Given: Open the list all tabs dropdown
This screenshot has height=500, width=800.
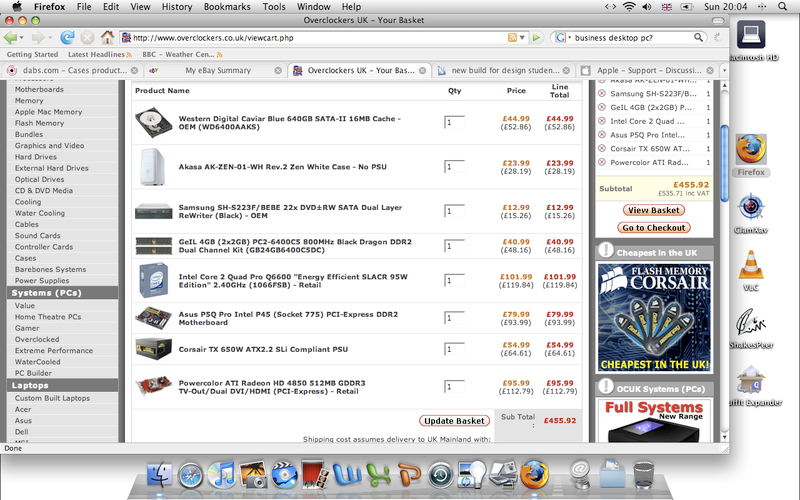Looking at the screenshot, I should [x=723, y=70].
